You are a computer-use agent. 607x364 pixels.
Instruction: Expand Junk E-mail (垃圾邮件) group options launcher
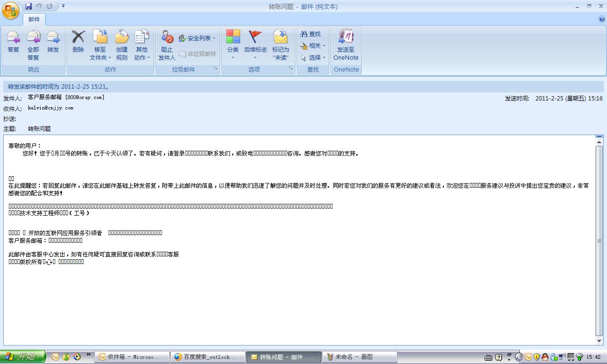click(215, 69)
